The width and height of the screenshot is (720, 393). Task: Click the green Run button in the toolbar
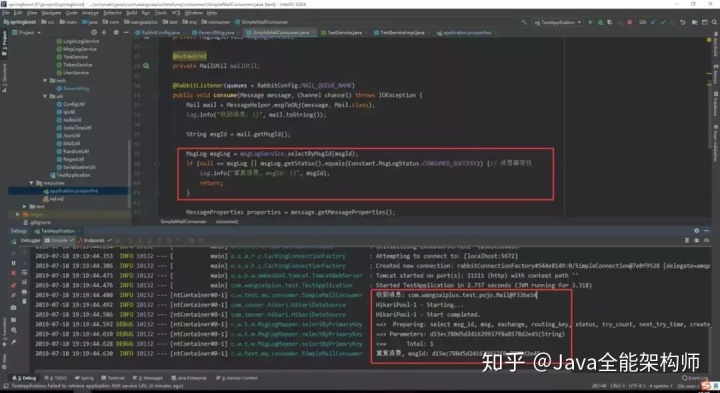(591, 22)
